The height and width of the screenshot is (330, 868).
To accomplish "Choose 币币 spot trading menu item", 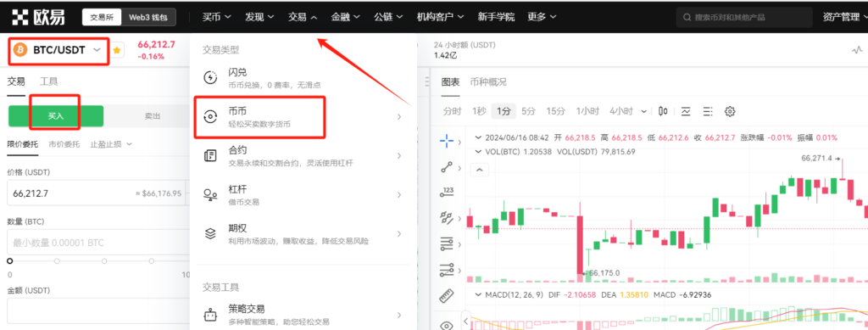I will [x=303, y=117].
